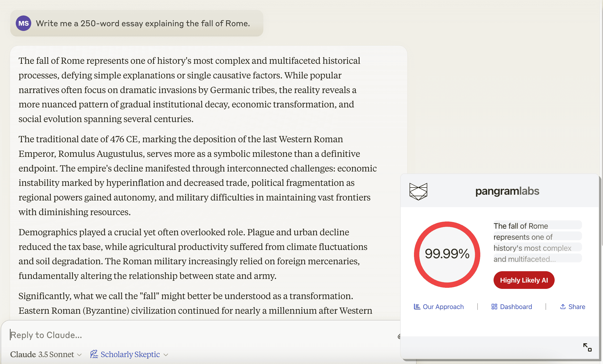Click the Pangram Labs fox logo

[x=418, y=191]
